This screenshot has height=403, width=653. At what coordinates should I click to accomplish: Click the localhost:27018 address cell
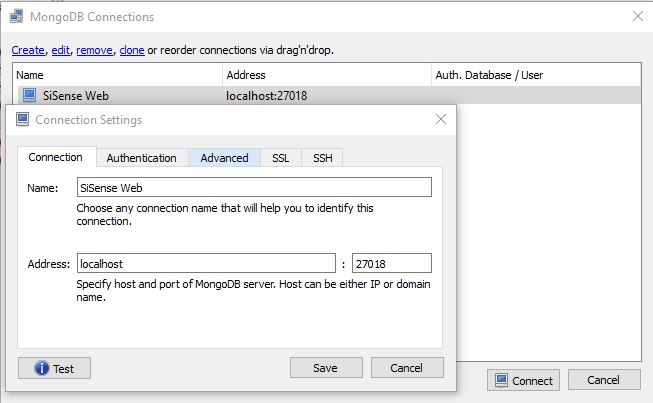(267, 96)
